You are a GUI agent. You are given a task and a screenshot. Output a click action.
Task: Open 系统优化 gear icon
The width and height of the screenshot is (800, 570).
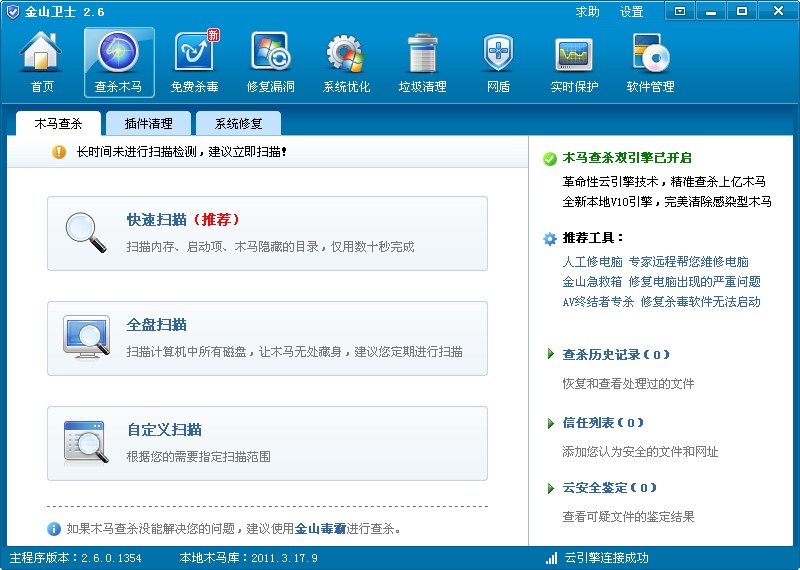pyautogui.click(x=346, y=53)
